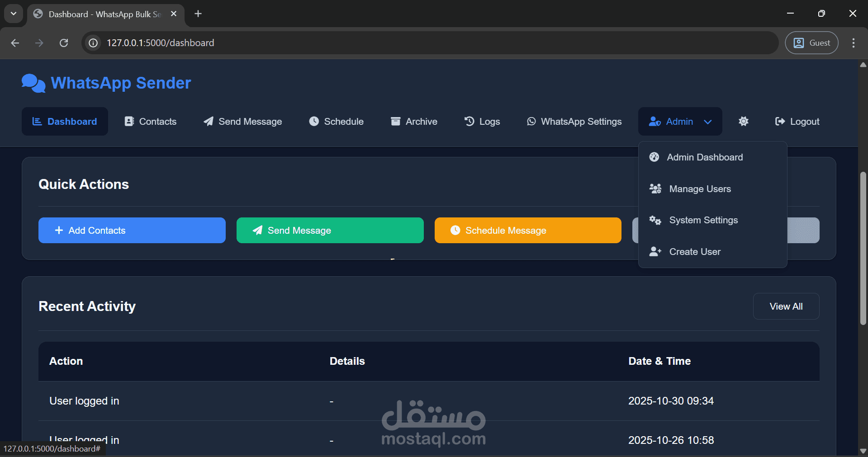Click the Date & Time column header
Image resolution: width=868 pixels, height=457 pixels.
tap(659, 361)
